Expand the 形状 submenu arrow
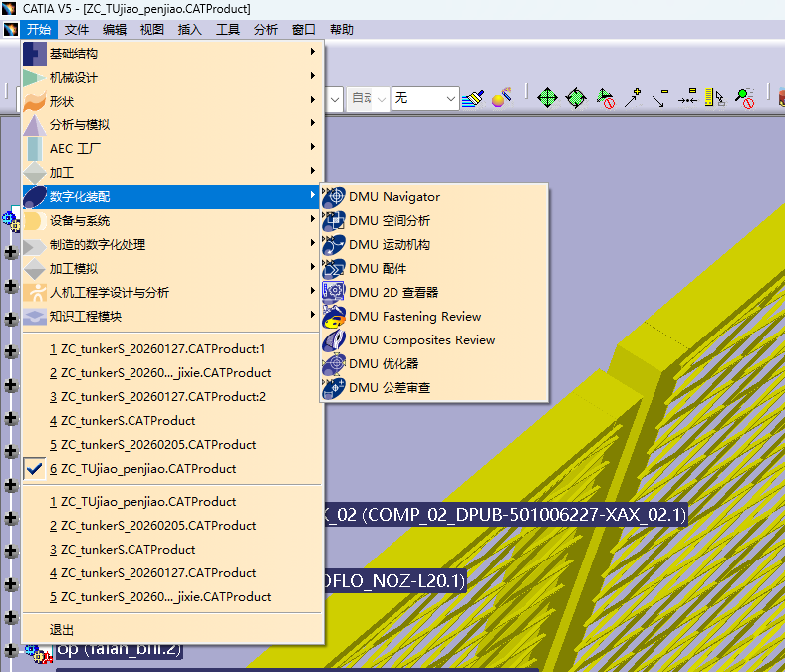The image size is (785, 672). click(313, 100)
